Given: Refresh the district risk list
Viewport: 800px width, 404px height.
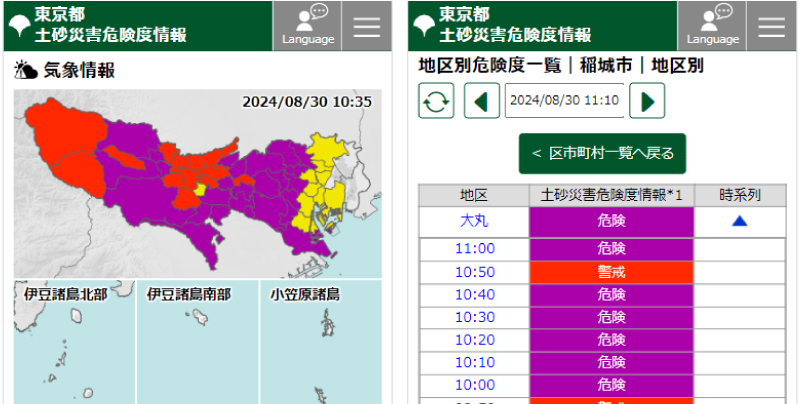Looking at the screenshot, I should click(x=436, y=100).
